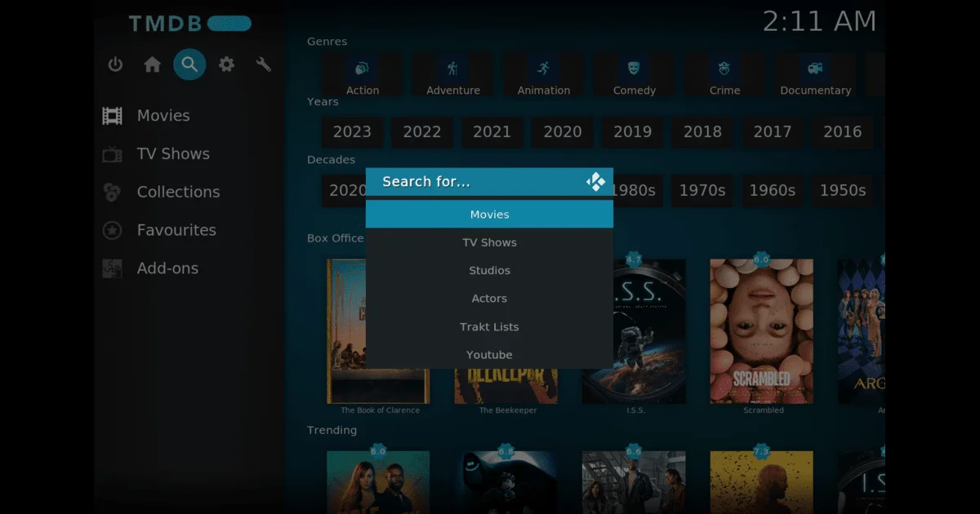
Task: Select the highlighted search magnifier icon
Action: (189, 64)
